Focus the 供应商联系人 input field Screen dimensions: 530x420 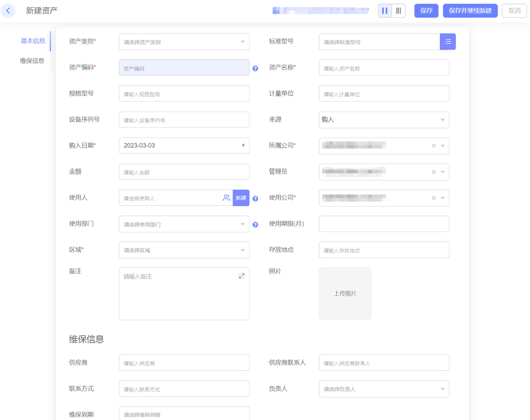(x=384, y=363)
